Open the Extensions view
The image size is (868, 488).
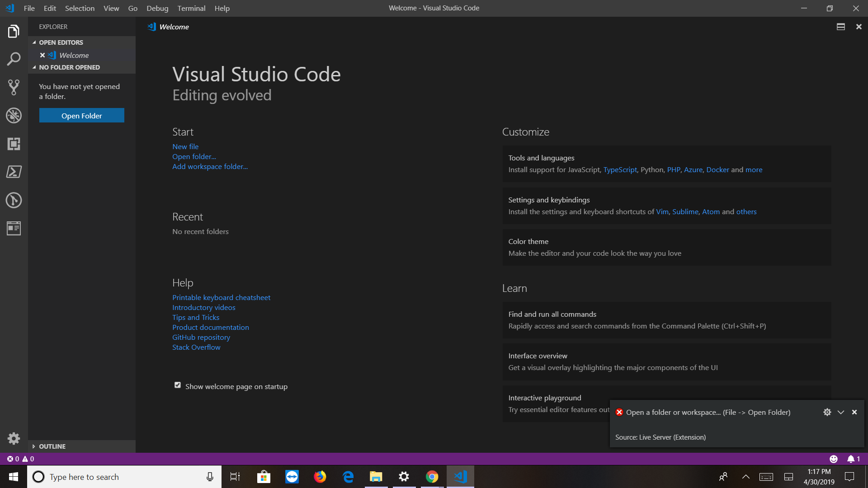(x=14, y=144)
